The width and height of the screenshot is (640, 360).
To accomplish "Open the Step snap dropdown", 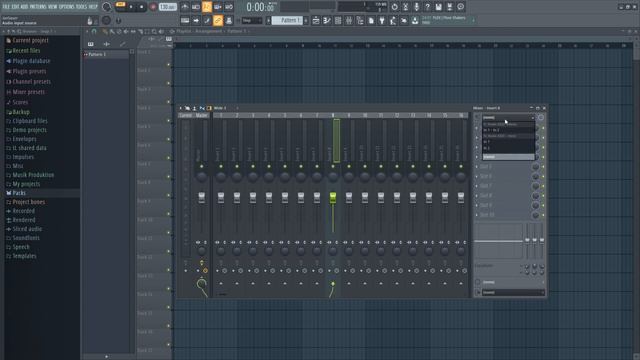I will pyautogui.click(x=252, y=20).
